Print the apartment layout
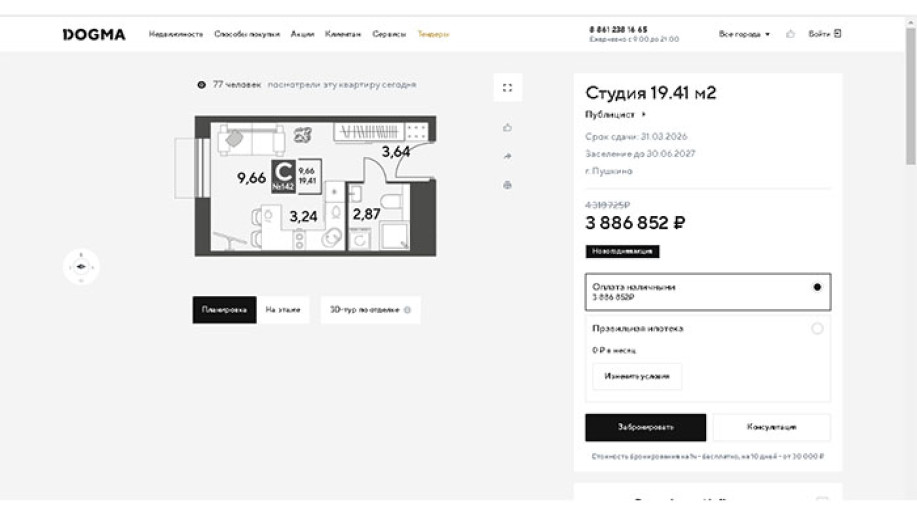The image size is (917, 516). tap(507, 185)
